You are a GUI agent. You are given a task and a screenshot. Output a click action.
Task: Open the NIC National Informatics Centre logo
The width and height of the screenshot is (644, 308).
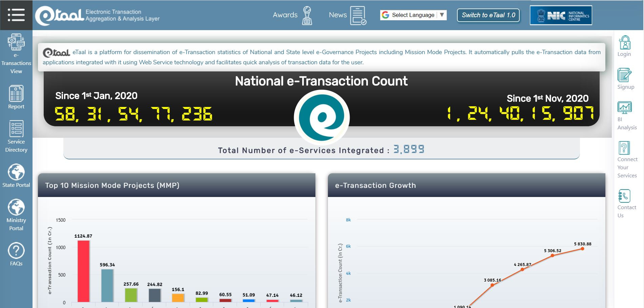pyautogui.click(x=561, y=15)
